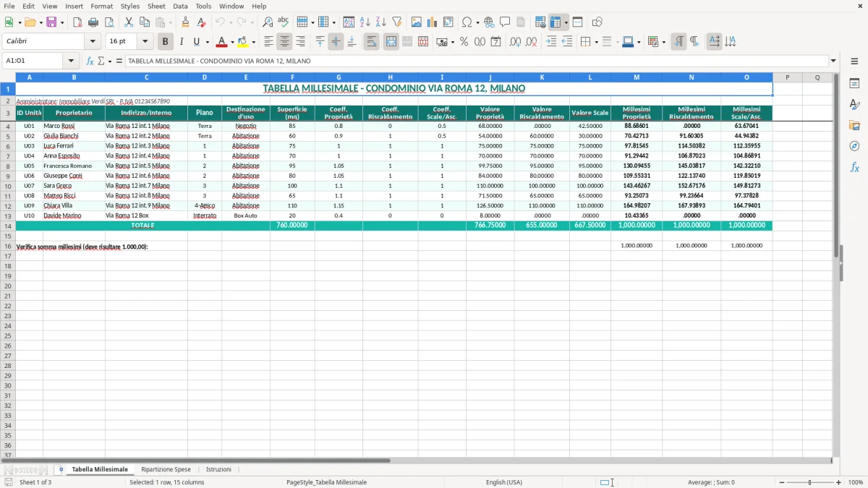Switch to the Istruzioni sheet tab
Viewport: 868px width, 488px height.
point(218,469)
